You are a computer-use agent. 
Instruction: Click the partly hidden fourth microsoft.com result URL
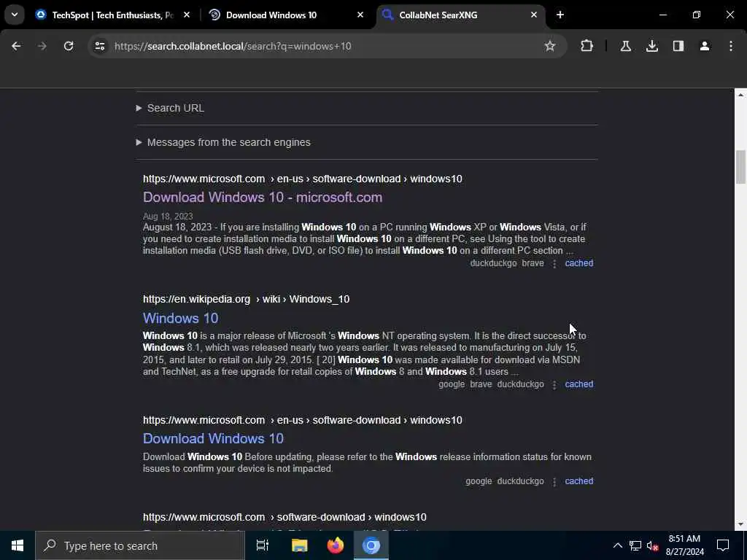pos(285,517)
